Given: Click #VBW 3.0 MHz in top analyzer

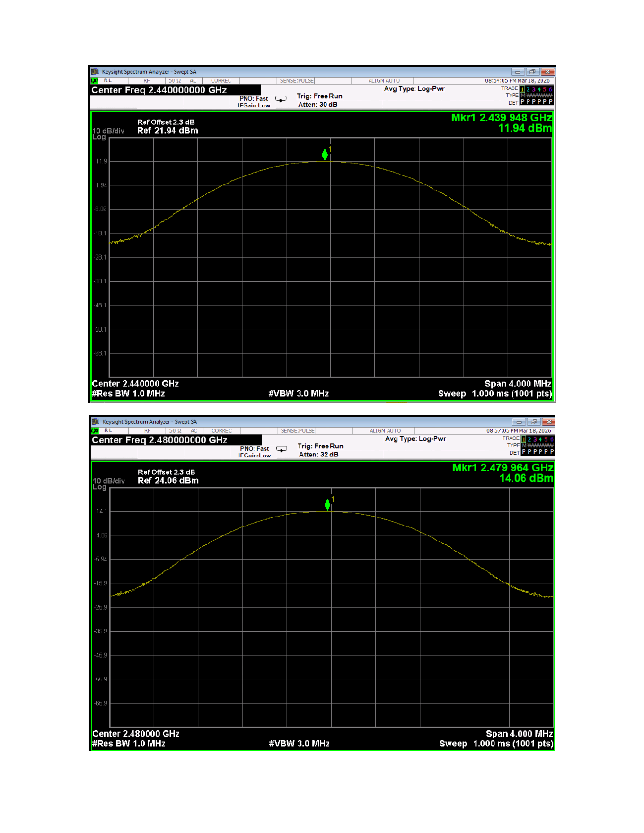Looking at the screenshot, I should pyautogui.click(x=299, y=394).
